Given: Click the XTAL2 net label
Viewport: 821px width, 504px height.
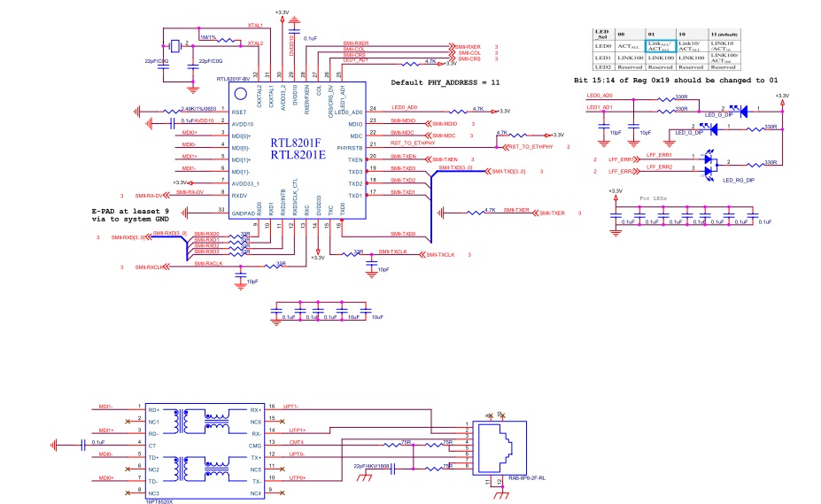Looking at the screenshot, I should click(x=255, y=43).
